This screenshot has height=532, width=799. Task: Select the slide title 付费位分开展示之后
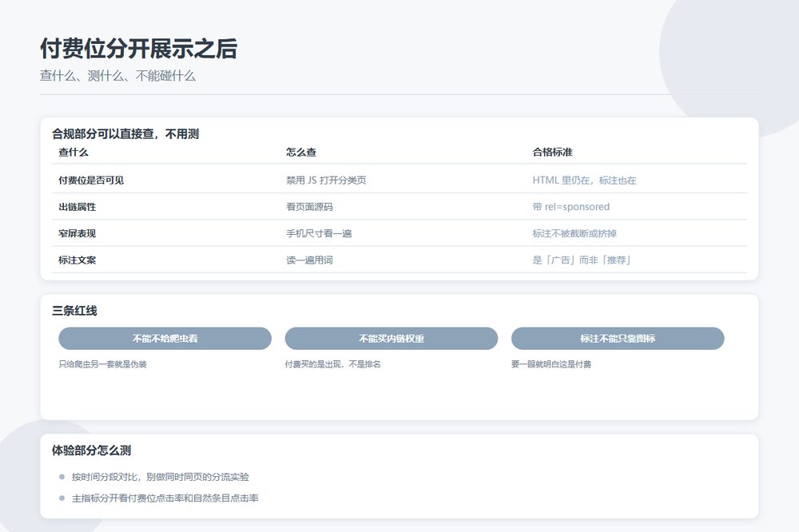[x=138, y=49]
